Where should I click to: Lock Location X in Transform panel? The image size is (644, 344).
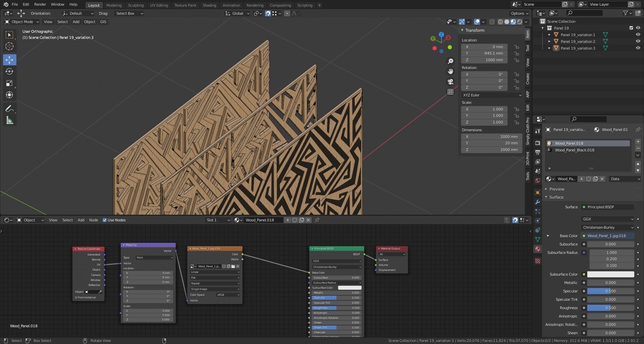point(517,47)
